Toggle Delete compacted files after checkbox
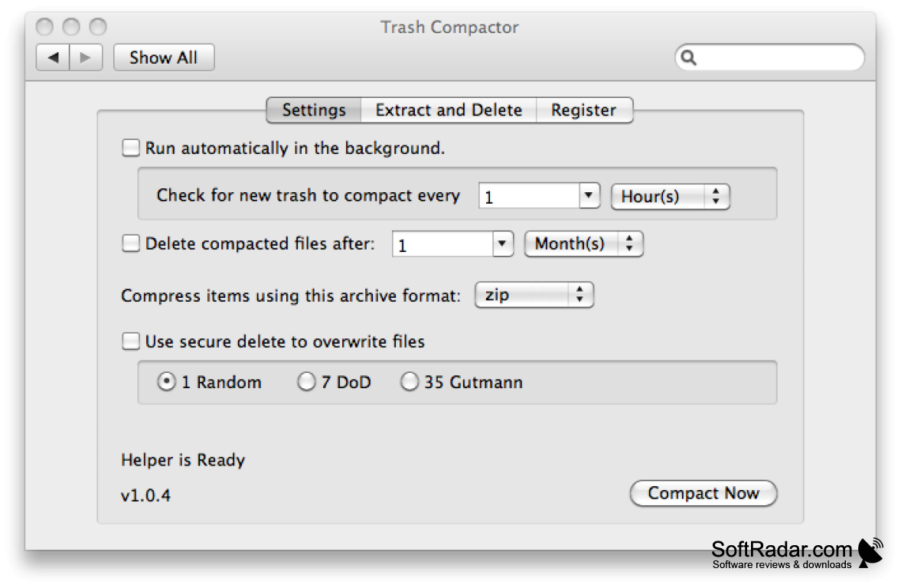 pos(131,243)
